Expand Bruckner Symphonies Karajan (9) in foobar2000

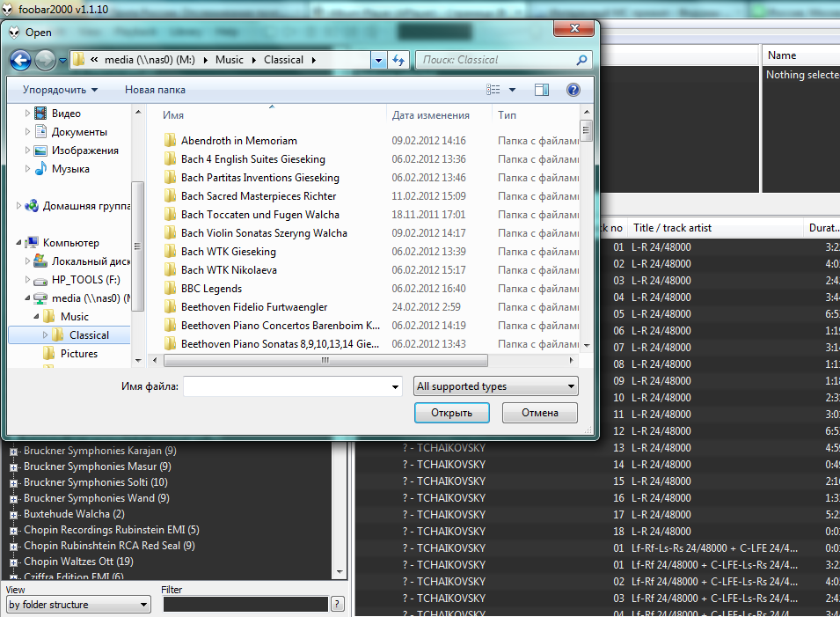pos(13,452)
